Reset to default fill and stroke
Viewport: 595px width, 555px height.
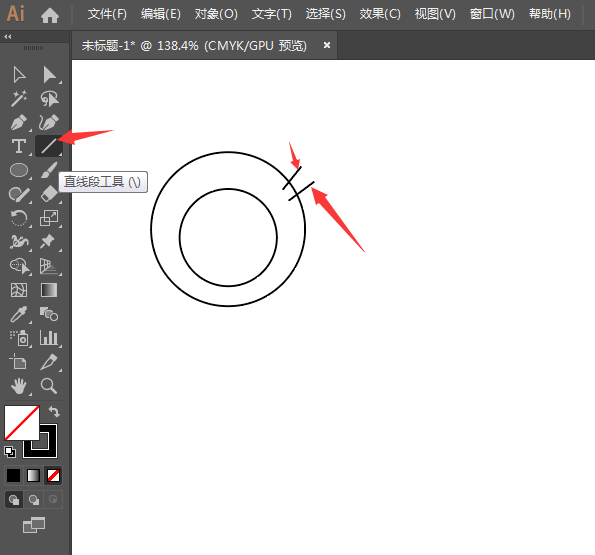(10, 452)
